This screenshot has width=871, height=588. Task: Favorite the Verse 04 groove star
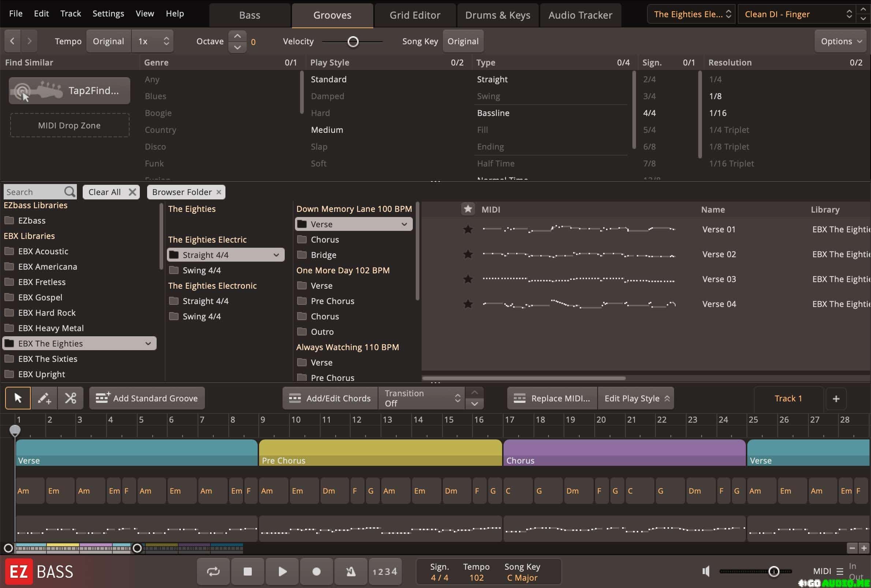468,304
